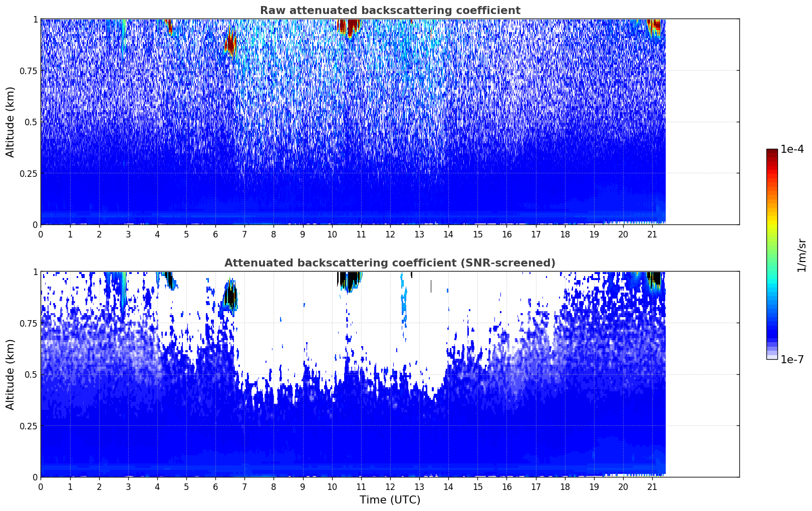Click the "Attenuated backscattering coefficient (SNR-screened)" title
This screenshot has width=812, height=511.
[390, 263]
